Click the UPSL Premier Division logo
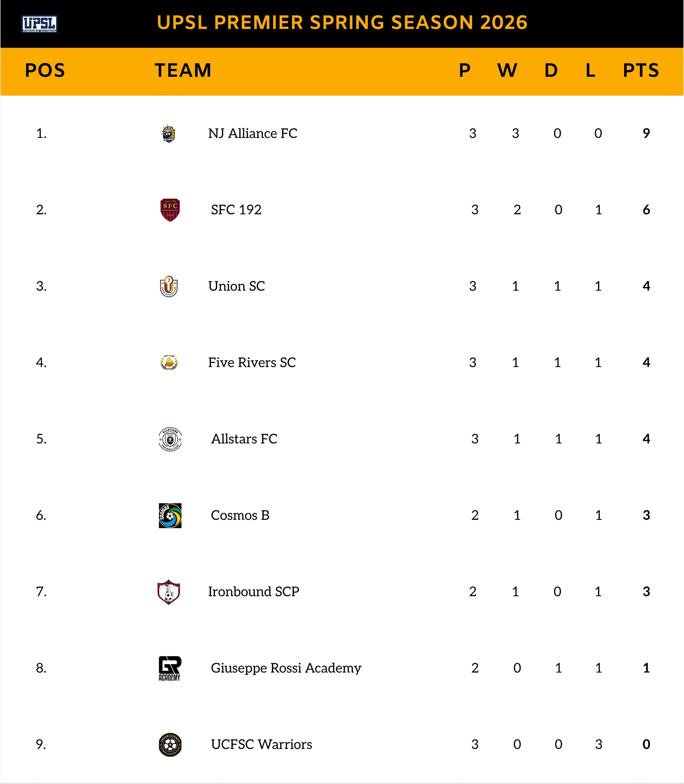 tap(39, 24)
